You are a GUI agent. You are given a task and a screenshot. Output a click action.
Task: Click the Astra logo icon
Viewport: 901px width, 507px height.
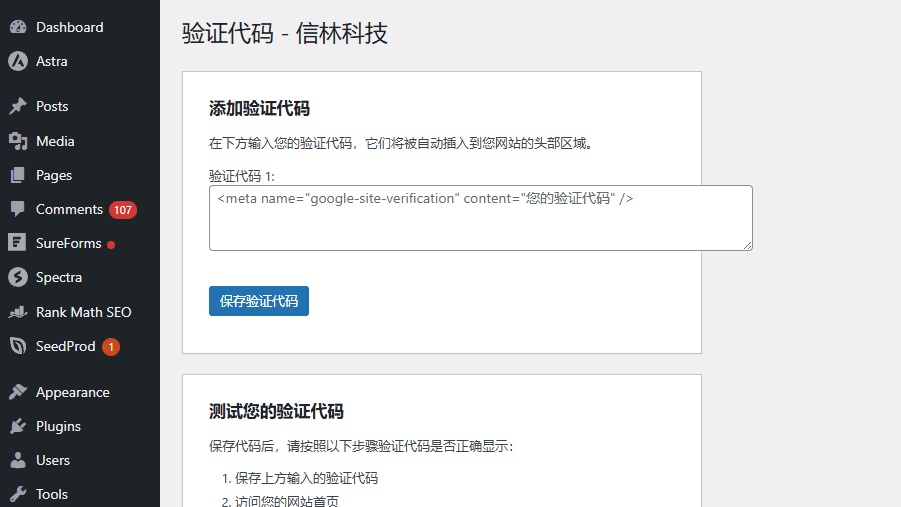click(x=18, y=61)
